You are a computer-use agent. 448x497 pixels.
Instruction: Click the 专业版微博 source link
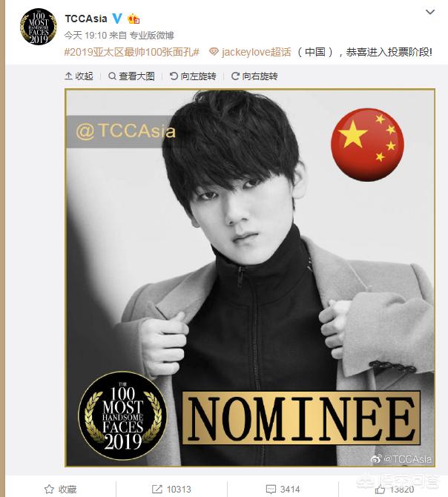coord(152,36)
